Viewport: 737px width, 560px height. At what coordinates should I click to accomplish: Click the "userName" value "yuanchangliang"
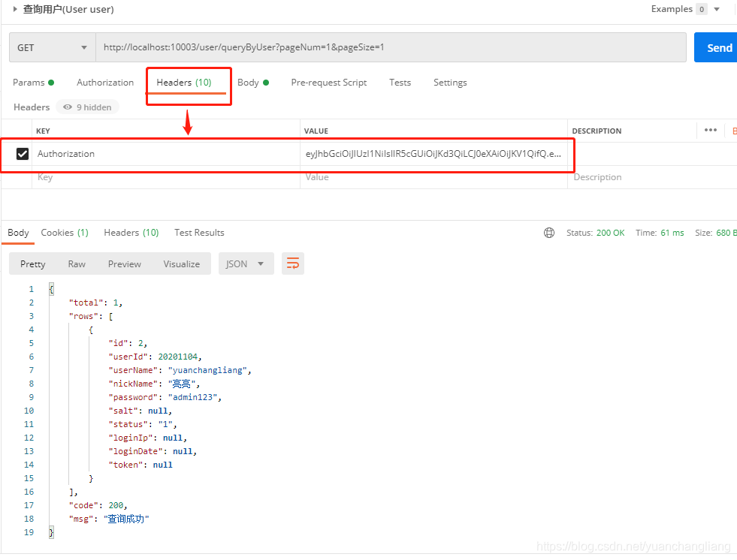(x=207, y=370)
